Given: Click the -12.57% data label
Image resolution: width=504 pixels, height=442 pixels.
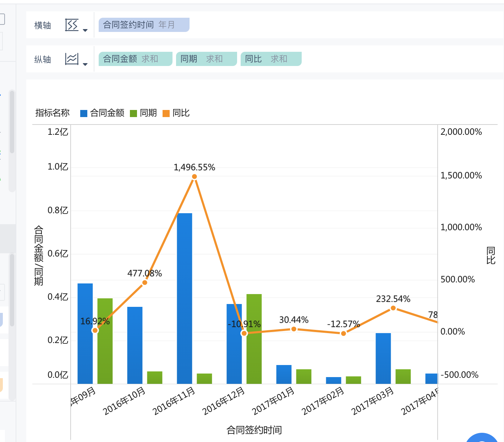Looking at the screenshot, I should 343,324.
